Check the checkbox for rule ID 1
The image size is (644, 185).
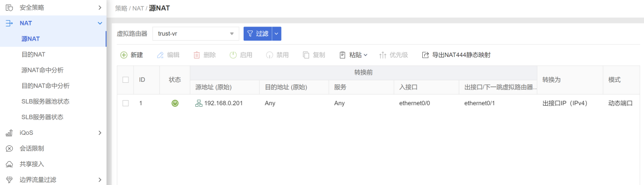point(125,103)
